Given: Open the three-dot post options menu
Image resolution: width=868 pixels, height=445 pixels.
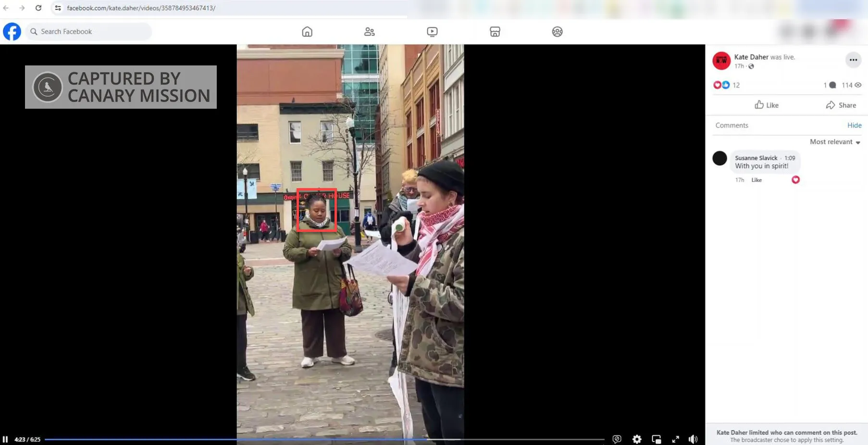Looking at the screenshot, I should (x=853, y=60).
